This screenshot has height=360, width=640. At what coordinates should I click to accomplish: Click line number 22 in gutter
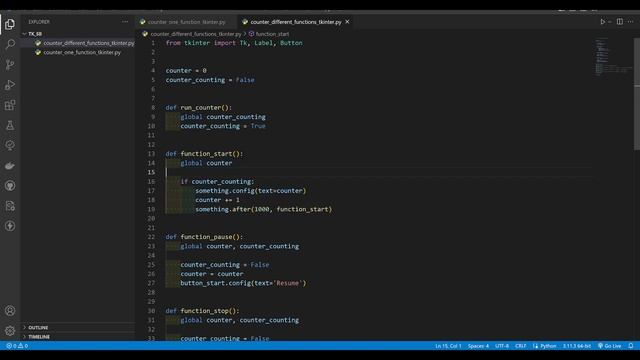[151, 237]
